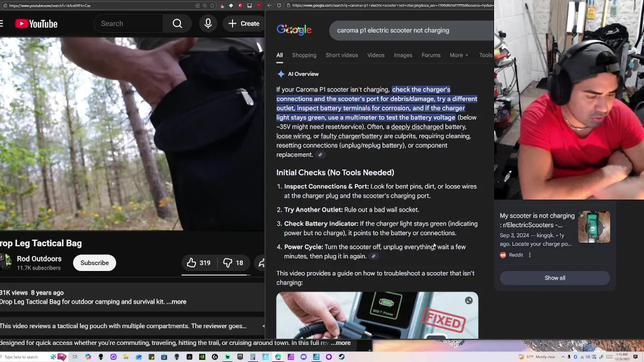Image resolution: width=644 pixels, height=362 pixels.
Task: Focus the YouTube Search input field
Action: click(x=128, y=24)
